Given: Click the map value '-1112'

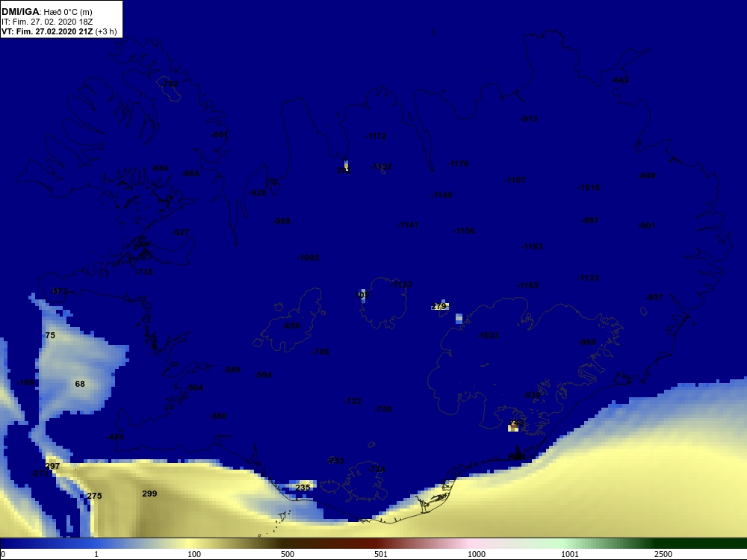Looking at the screenshot, I should pos(376,136).
